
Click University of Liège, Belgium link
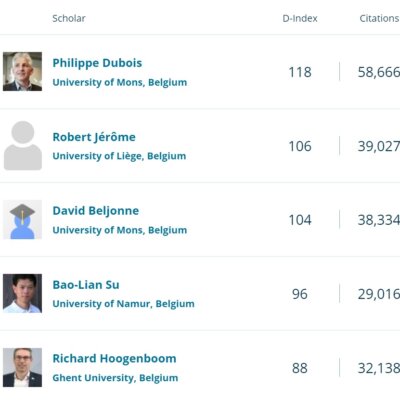(119, 156)
